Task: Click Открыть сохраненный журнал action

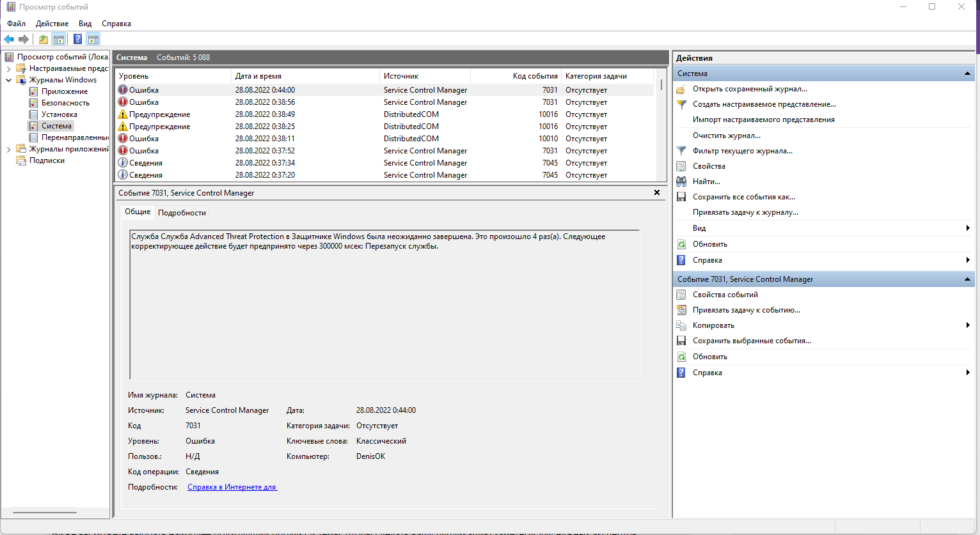Action: pos(750,89)
